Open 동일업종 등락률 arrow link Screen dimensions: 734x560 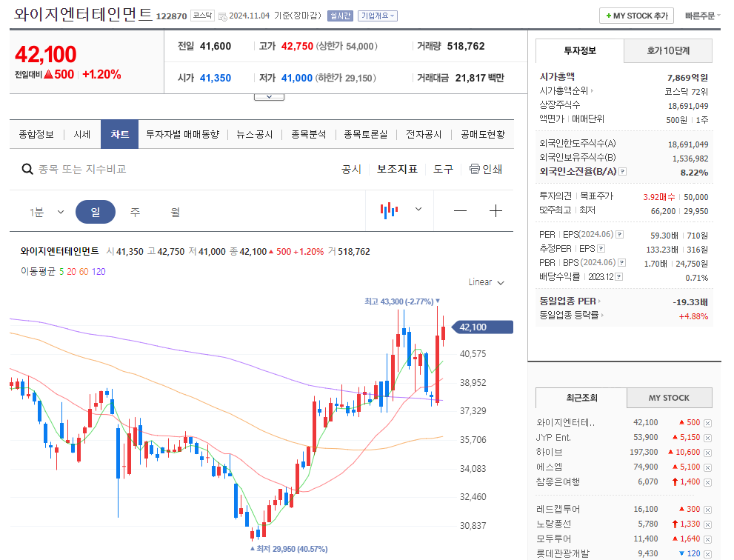coord(602,315)
